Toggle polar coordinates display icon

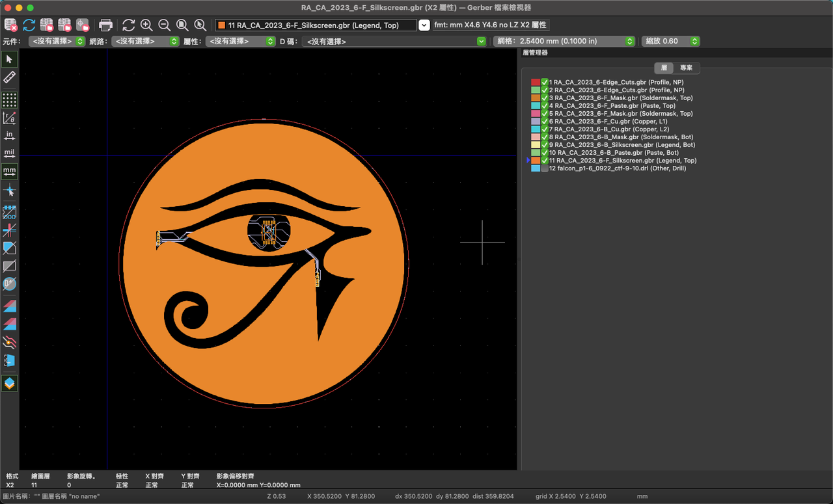9,118
